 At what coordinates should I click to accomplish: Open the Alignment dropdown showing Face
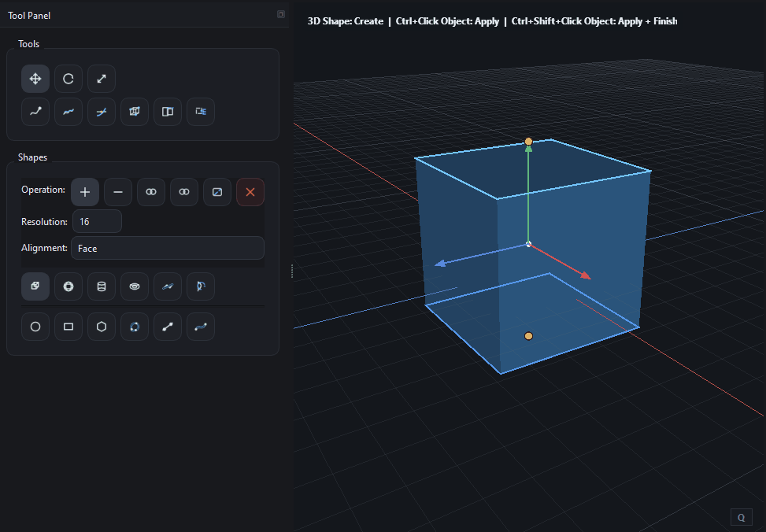[168, 248]
